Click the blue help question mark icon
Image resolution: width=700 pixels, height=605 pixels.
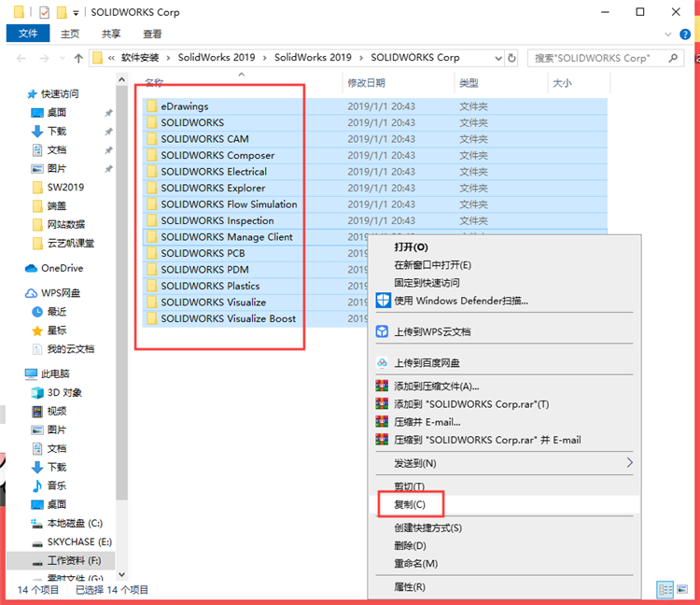pos(685,35)
